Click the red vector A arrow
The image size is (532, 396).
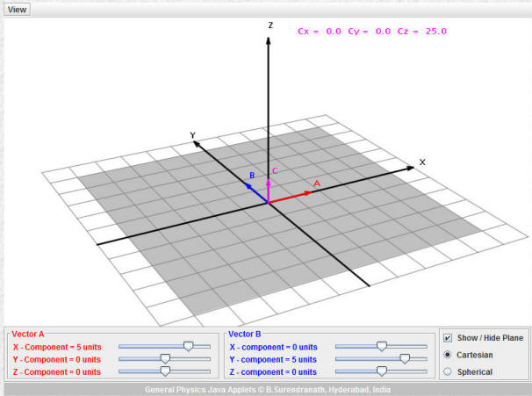pos(290,198)
